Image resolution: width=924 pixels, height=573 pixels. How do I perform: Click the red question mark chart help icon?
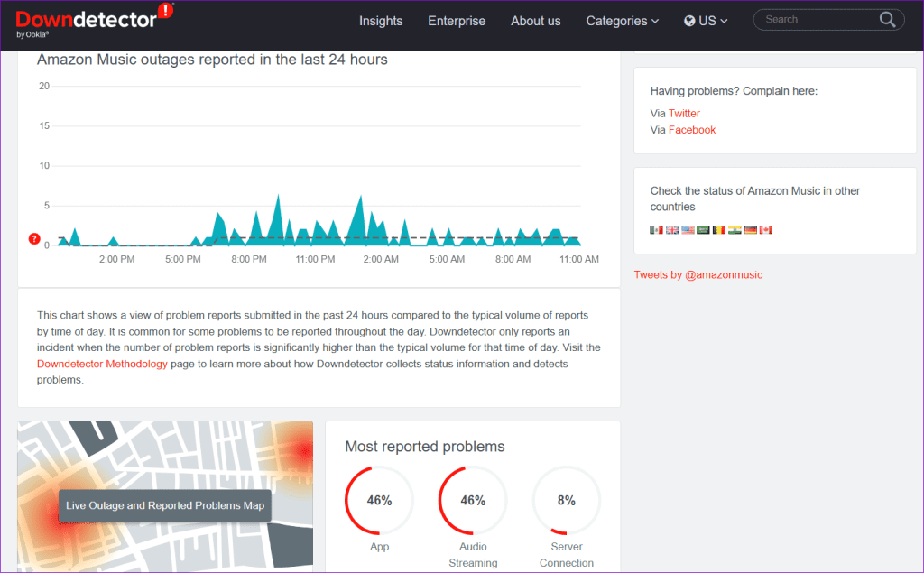pos(34,239)
